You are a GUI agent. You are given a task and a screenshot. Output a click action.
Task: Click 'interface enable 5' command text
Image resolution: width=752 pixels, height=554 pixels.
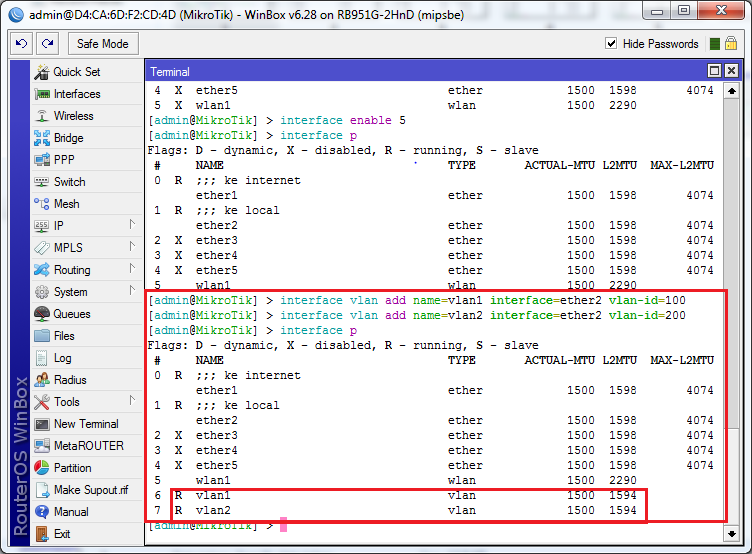tap(343, 120)
